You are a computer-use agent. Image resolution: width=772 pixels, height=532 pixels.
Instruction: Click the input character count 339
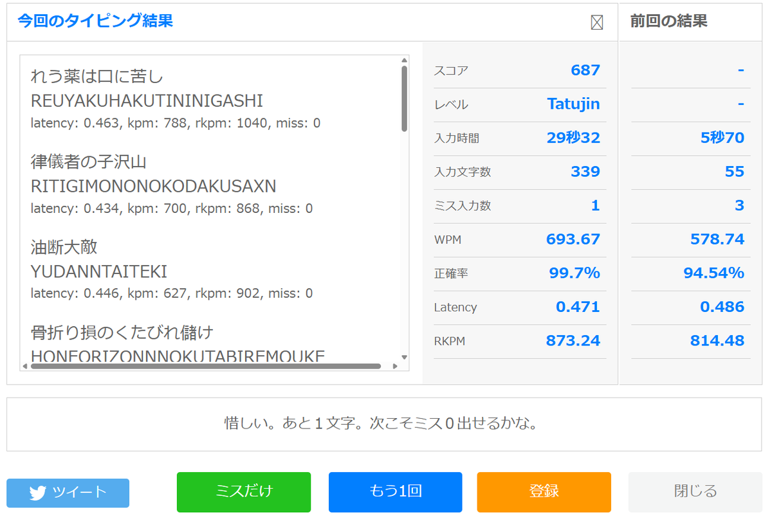point(585,172)
